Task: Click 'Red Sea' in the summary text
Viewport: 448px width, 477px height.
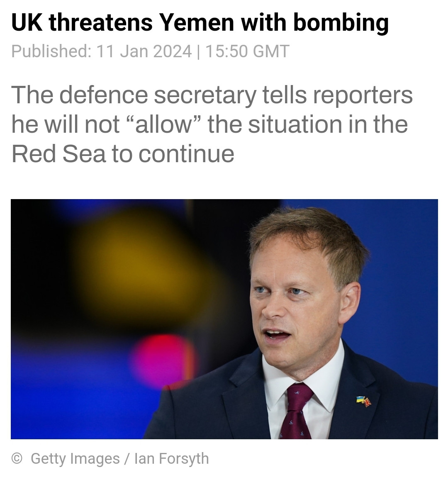Action: click(58, 153)
